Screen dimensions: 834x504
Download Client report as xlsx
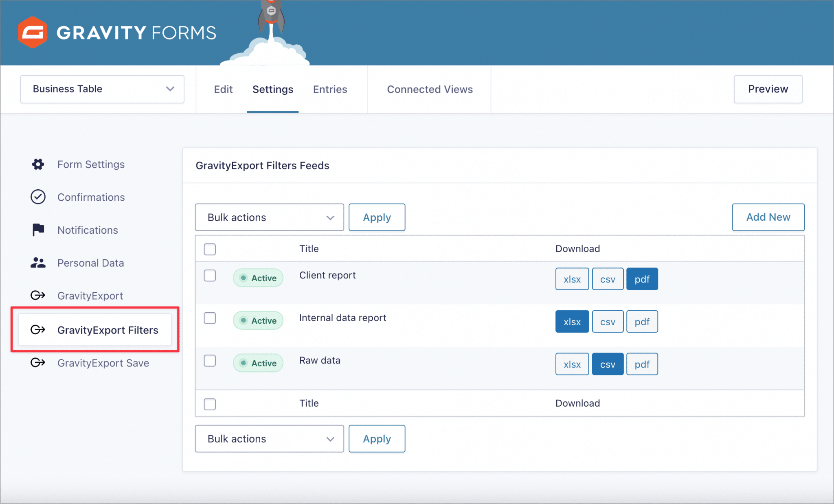pyautogui.click(x=572, y=279)
